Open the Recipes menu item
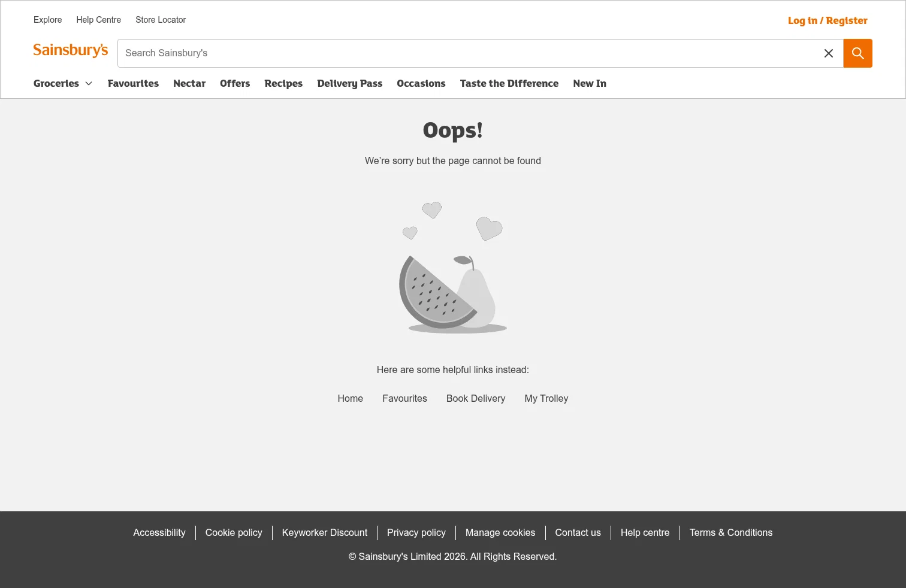 click(x=283, y=83)
